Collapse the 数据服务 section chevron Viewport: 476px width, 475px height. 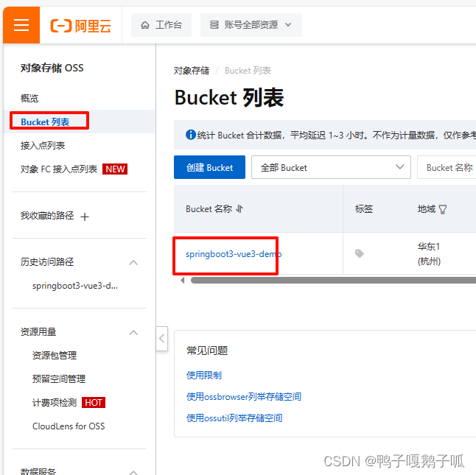click(133, 472)
